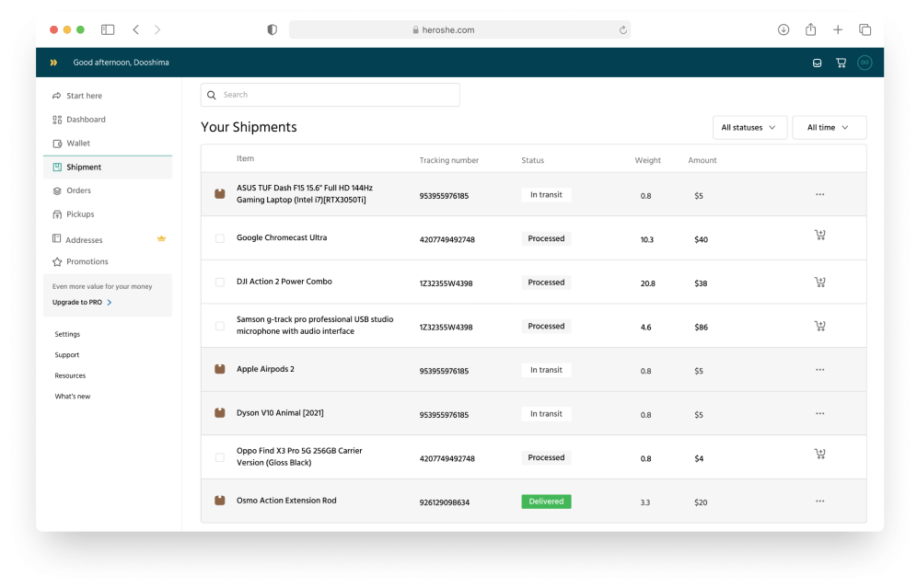
Task: Click the $86 amount cell
Action: pyautogui.click(x=702, y=328)
